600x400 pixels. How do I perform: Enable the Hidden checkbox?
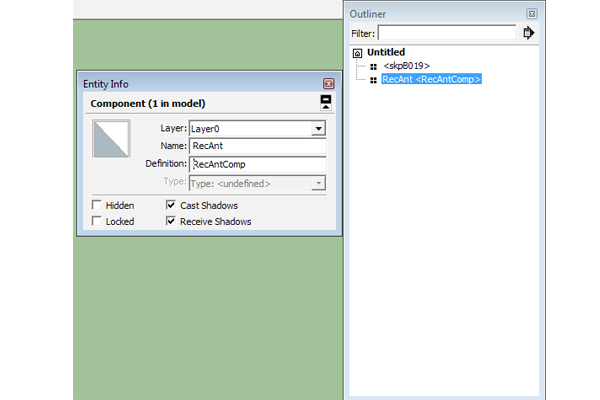(x=97, y=205)
